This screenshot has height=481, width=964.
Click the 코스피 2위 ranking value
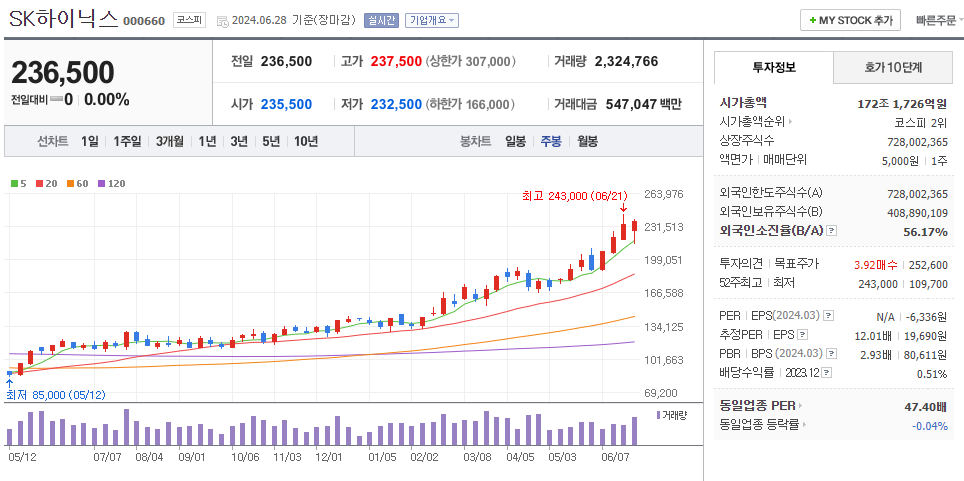click(x=921, y=122)
